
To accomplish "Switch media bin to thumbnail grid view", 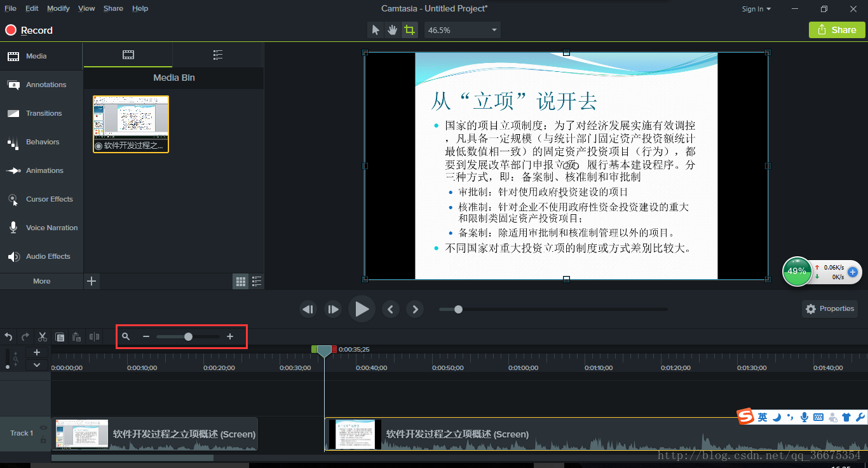I will (241, 281).
